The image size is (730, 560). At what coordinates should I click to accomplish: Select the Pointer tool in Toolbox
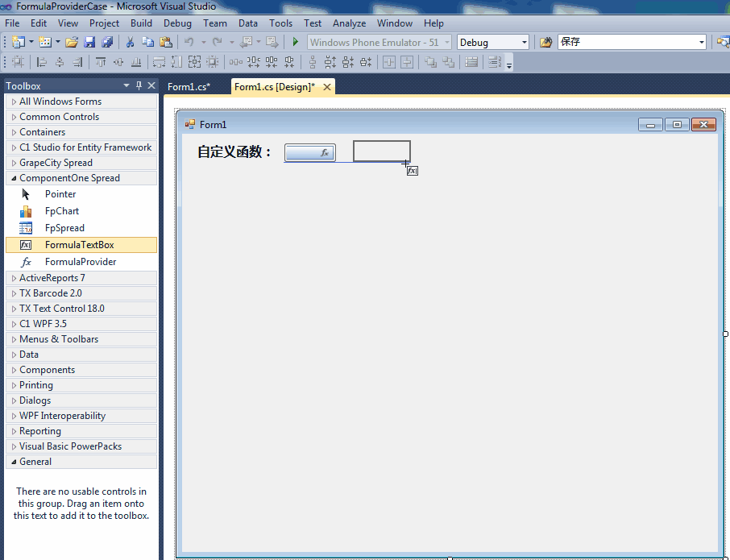81,194
